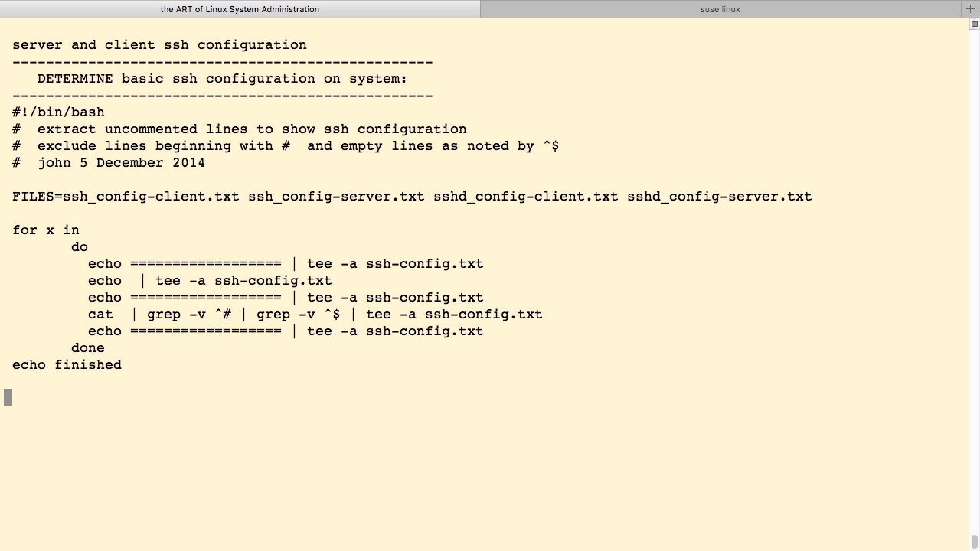Click the 'echo | tee -a ssh-config.txt' line
980x551 pixels.
point(210,281)
